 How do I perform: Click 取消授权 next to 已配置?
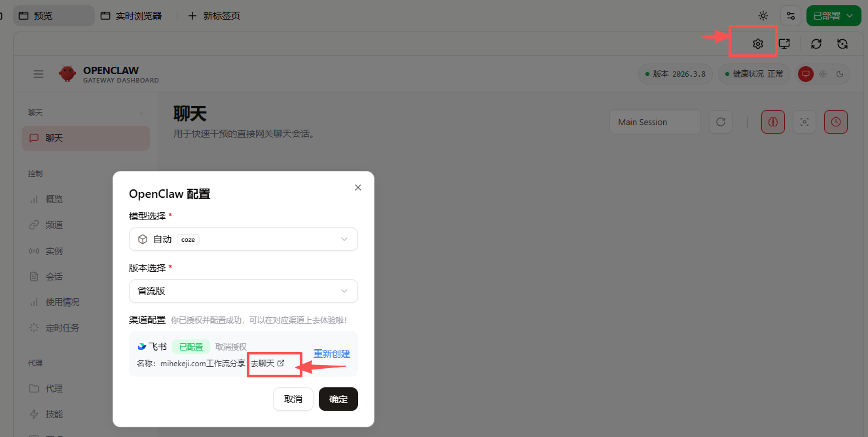(231, 347)
